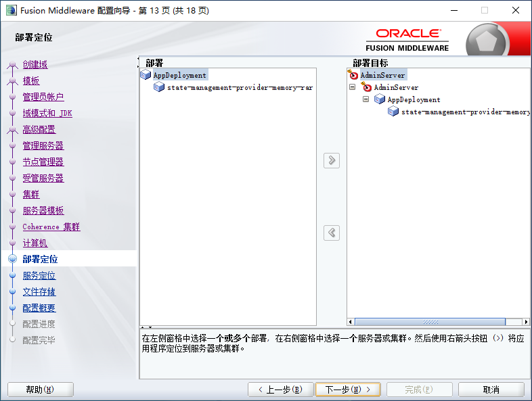Minimize the wizard window
The width and height of the screenshot is (532, 401).
point(454,10)
